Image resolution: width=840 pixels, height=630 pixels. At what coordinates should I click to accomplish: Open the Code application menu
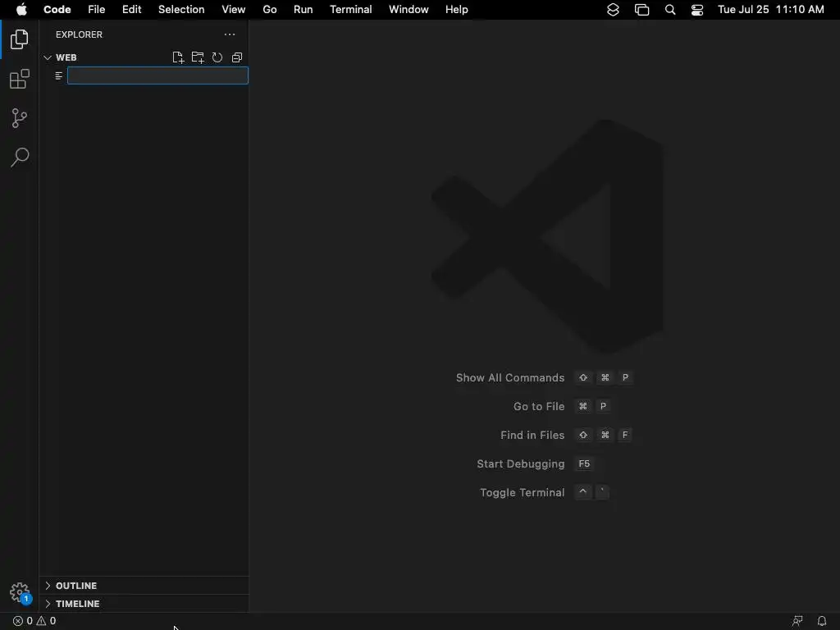click(57, 10)
